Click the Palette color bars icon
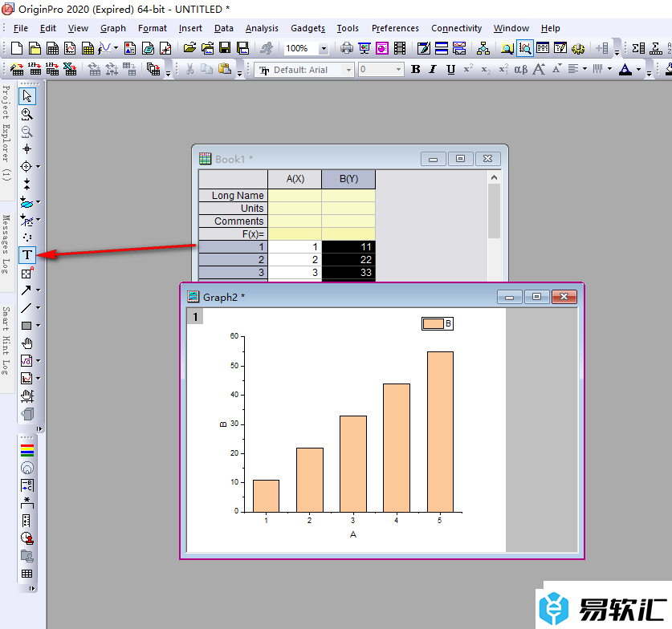672x629 pixels. [x=27, y=450]
